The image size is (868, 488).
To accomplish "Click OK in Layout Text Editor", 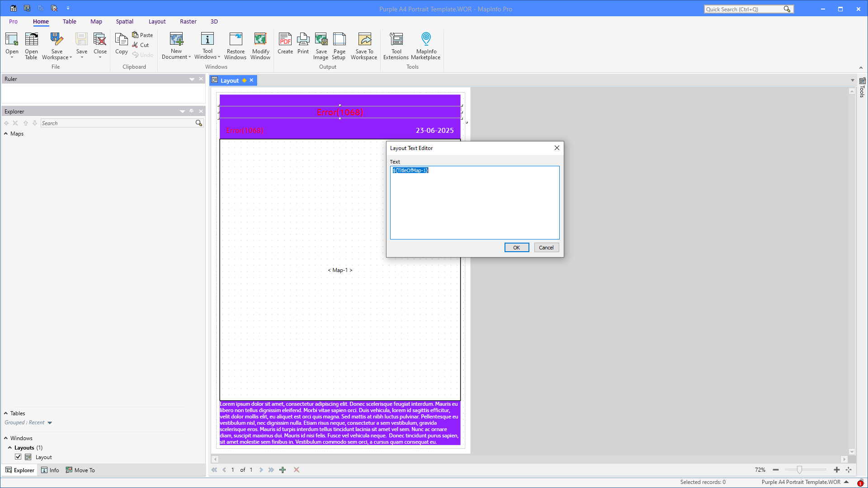I will (516, 248).
